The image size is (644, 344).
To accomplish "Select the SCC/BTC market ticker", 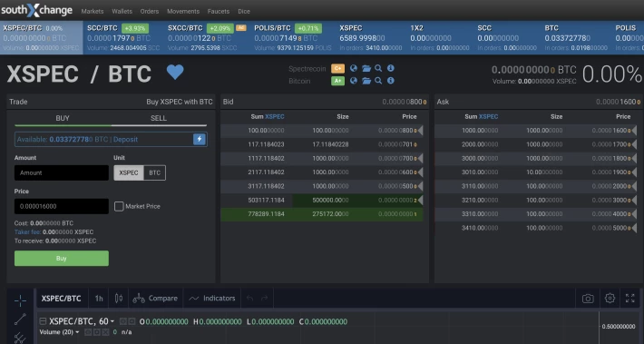I will pyautogui.click(x=124, y=38).
